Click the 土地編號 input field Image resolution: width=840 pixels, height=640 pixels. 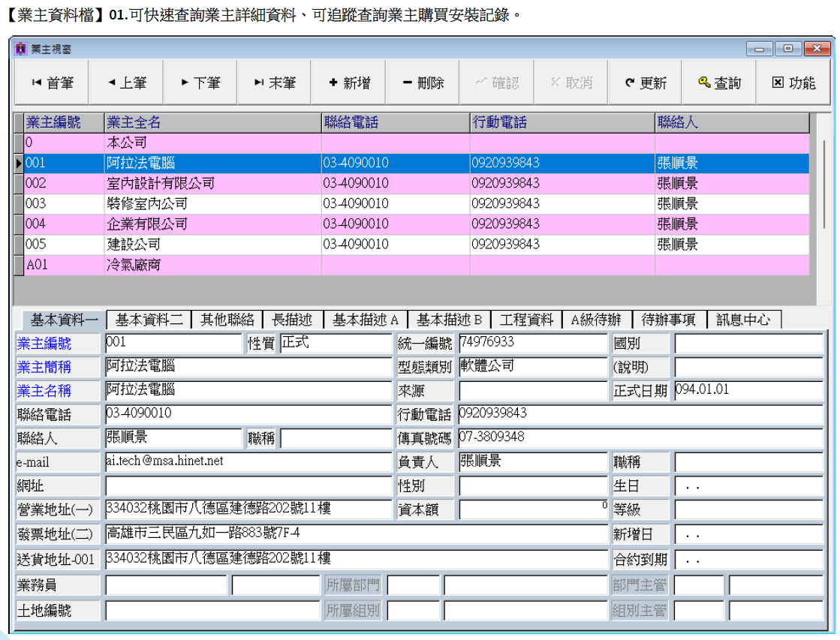coord(212,610)
